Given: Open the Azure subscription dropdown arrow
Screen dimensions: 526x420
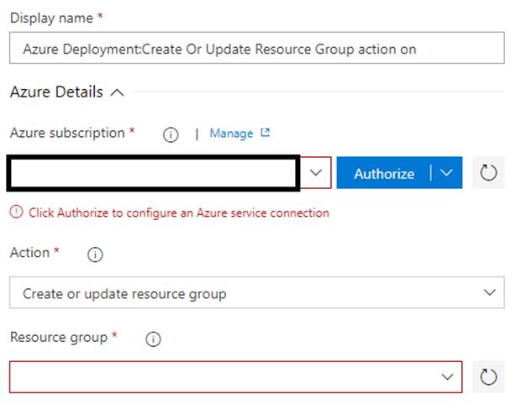Looking at the screenshot, I should click(x=315, y=173).
